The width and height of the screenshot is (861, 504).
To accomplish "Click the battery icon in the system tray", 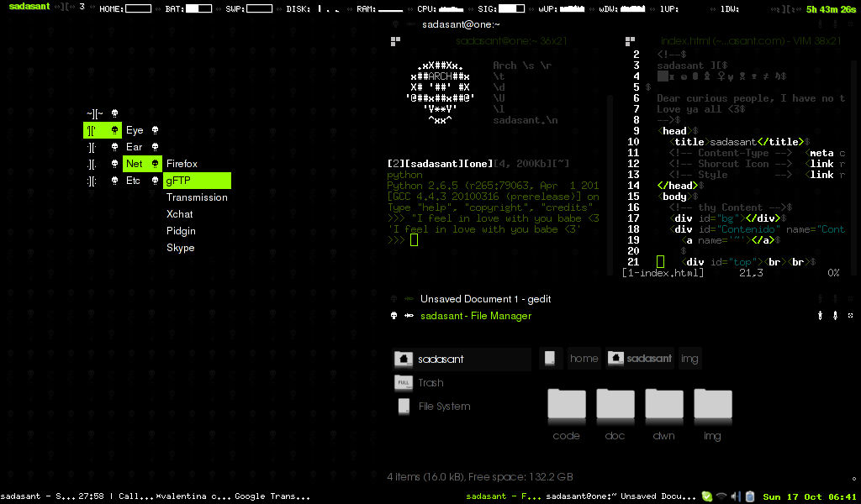I will tap(750, 496).
